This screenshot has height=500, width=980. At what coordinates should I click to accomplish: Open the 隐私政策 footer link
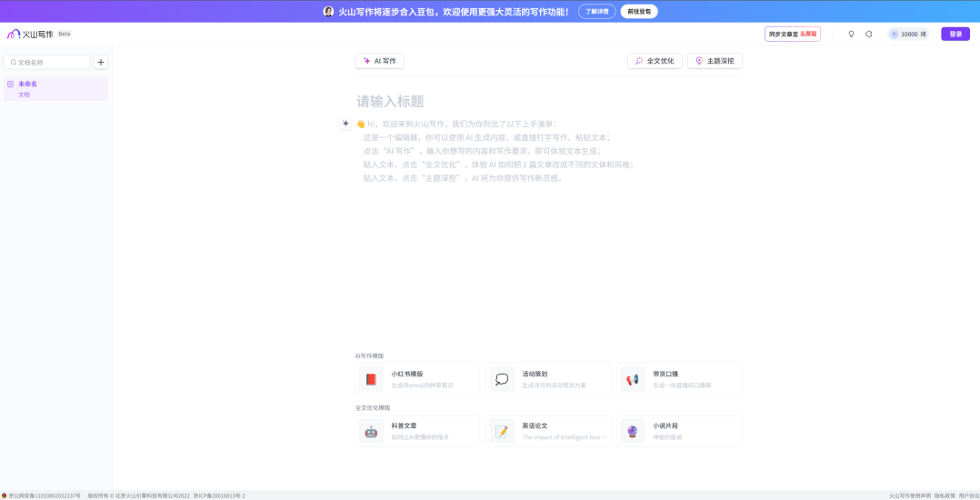[x=945, y=495]
